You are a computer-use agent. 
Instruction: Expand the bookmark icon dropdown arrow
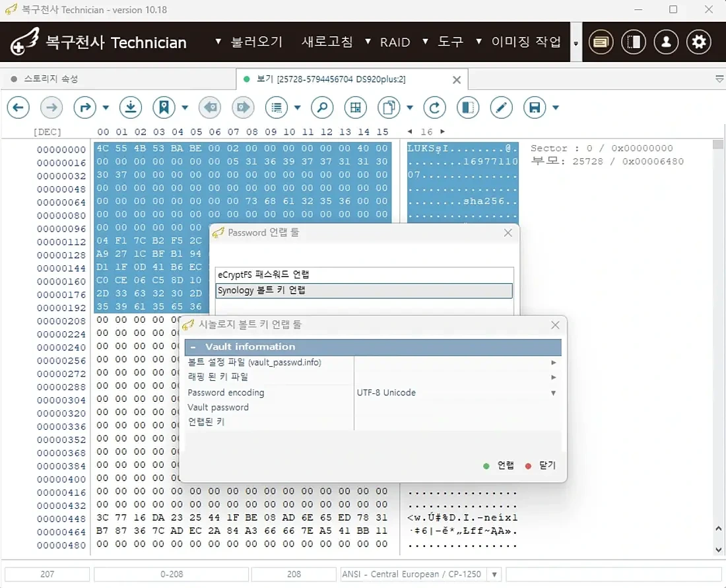point(185,108)
